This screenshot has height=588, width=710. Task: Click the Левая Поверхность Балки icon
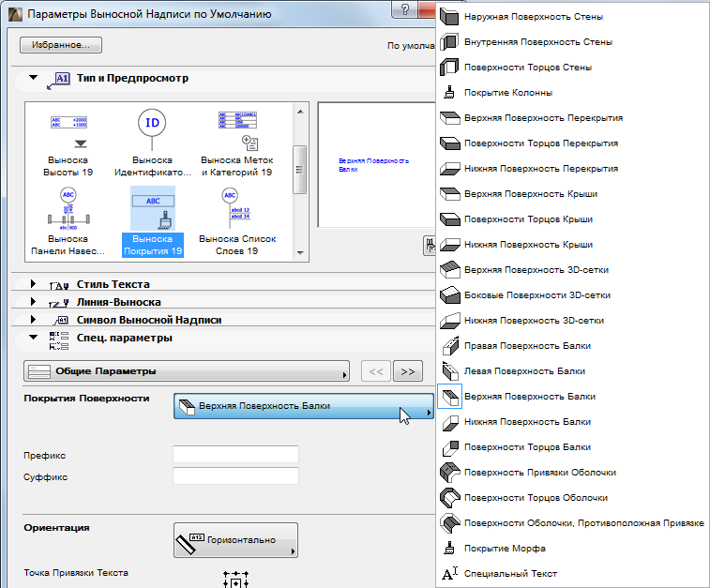click(x=450, y=371)
